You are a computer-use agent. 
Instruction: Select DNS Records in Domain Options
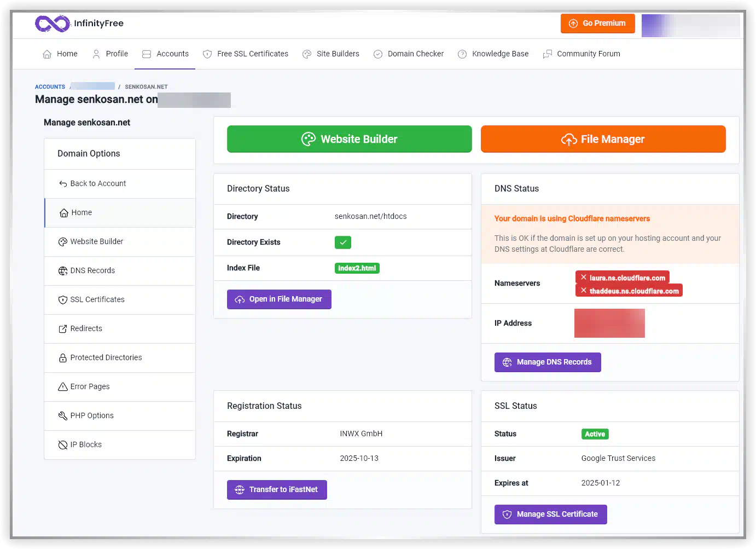120,271
